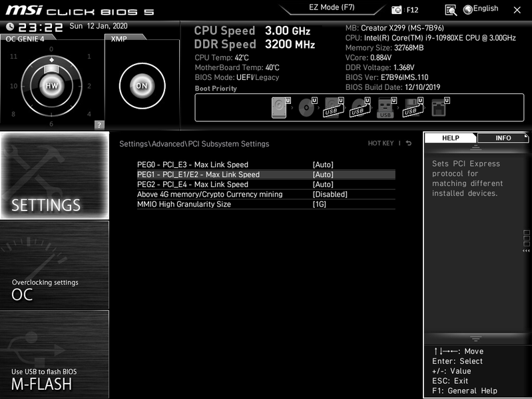Close the BIOS setup with X

(x=517, y=10)
